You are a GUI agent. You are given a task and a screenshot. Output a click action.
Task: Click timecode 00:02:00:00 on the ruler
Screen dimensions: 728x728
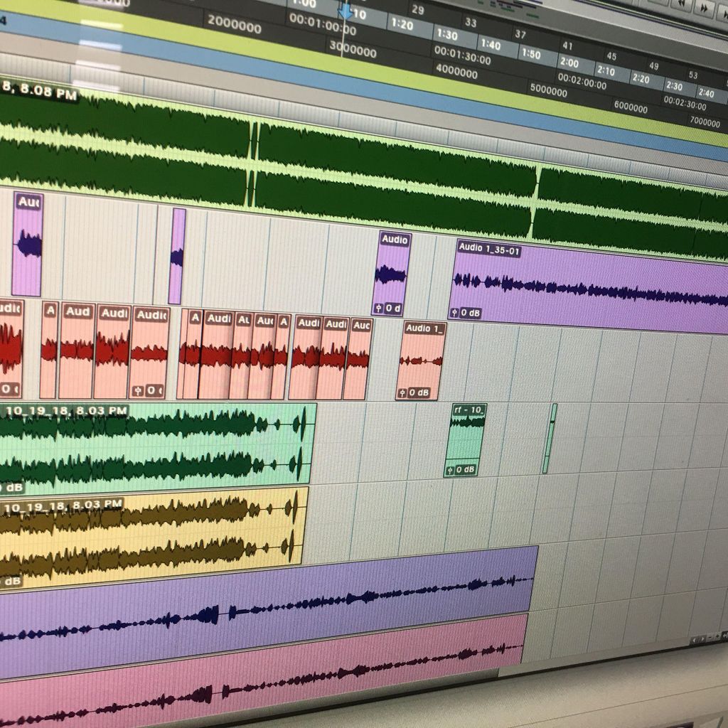(582, 81)
